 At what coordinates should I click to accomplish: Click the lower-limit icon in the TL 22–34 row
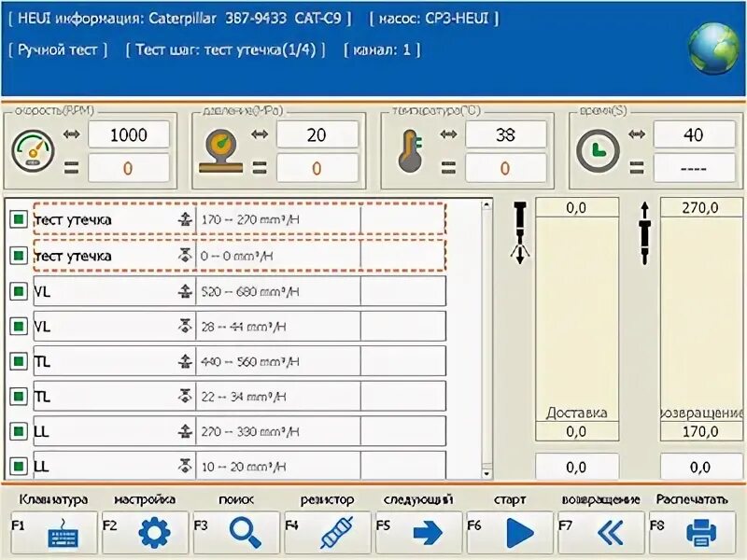185,396
